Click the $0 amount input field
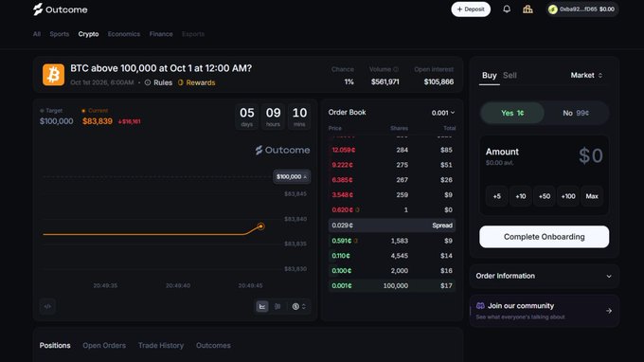Image resolution: width=644 pixels, height=362 pixels. (591, 155)
